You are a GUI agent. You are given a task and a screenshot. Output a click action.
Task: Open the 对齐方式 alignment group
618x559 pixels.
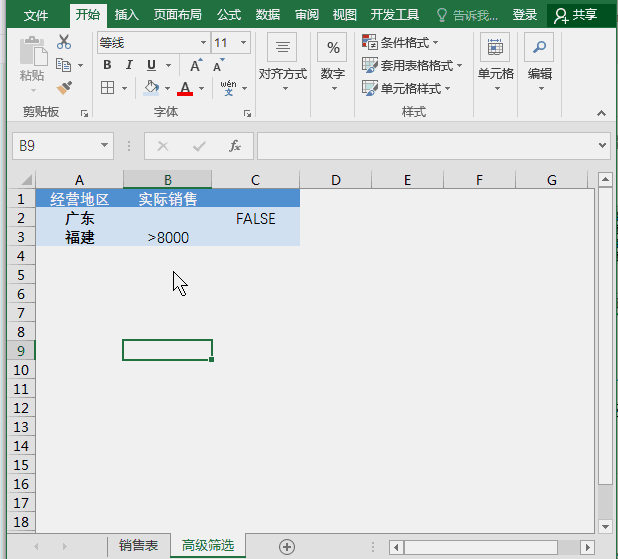pyautogui.click(x=283, y=63)
